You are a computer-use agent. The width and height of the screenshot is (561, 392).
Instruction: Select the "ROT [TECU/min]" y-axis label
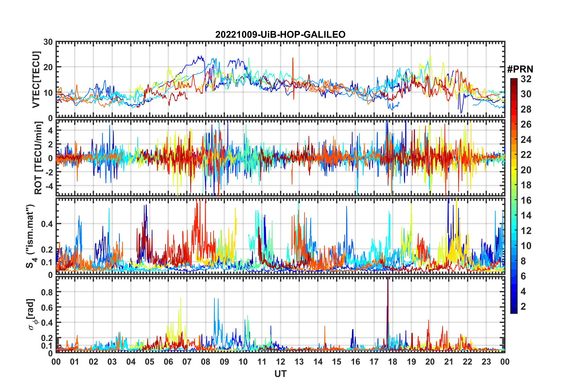[x=38, y=158]
